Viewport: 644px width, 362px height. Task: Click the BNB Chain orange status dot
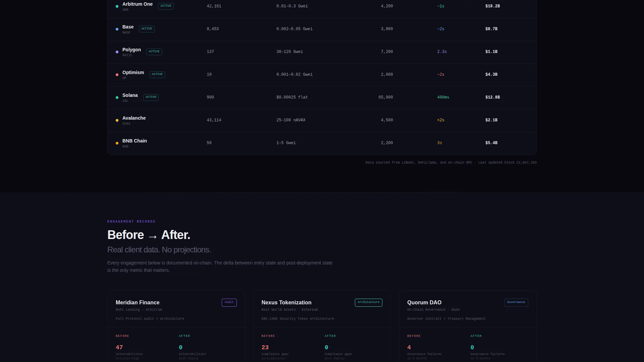point(117,143)
